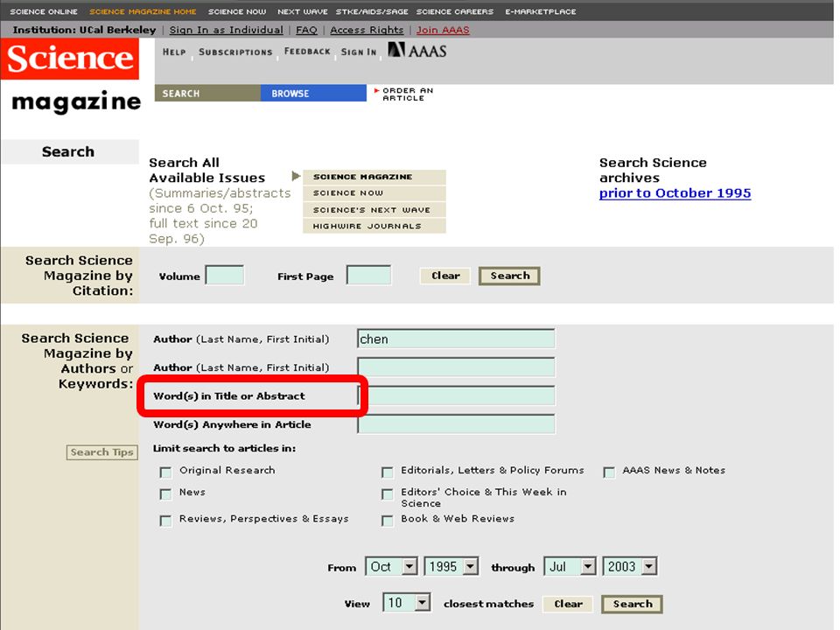Click Search in the citation search row
The width and height of the screenshot is (840, 630).
pos(509,276)
